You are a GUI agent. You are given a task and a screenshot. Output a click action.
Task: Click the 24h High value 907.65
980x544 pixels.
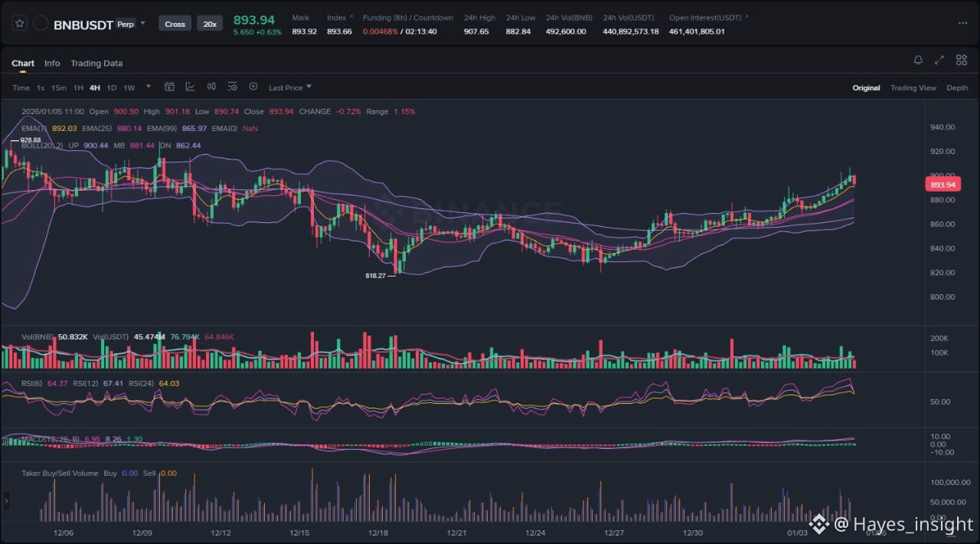point(476,31)
